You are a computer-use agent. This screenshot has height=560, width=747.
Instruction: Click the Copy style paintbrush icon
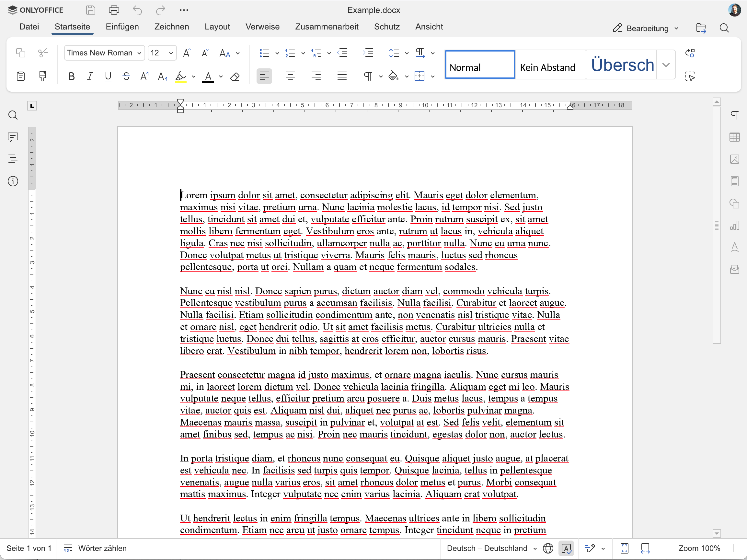click(42, 76)
